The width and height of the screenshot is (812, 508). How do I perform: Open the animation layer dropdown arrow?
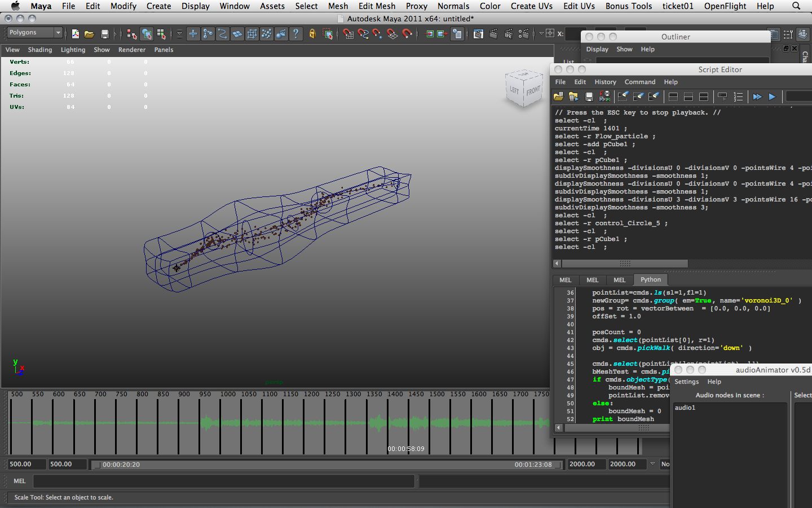[x=652, y=464]
